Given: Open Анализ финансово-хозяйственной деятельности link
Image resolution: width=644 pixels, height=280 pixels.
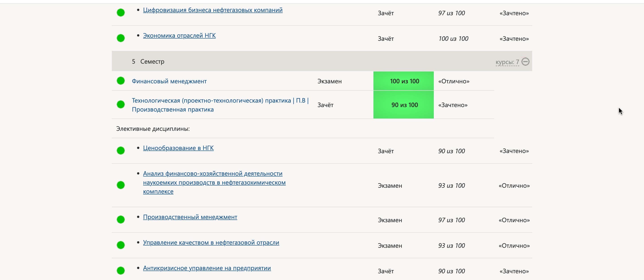Looking at the screenshot, I should pos(214,183).
